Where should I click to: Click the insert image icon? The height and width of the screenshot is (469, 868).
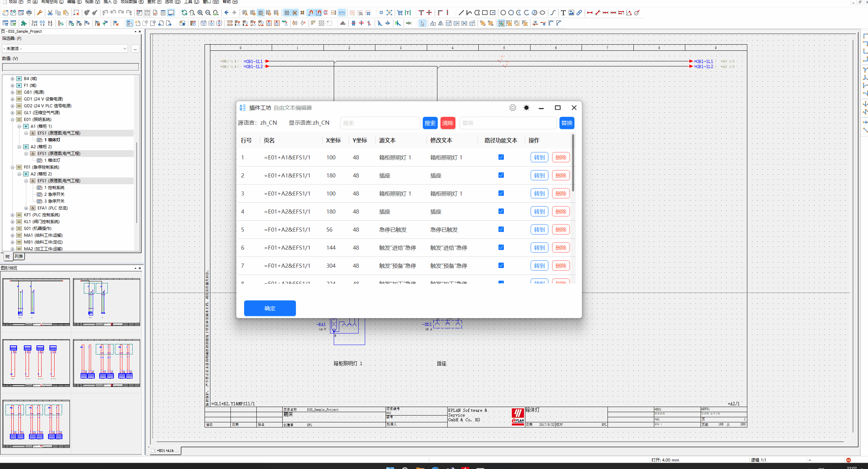point(571,13)
